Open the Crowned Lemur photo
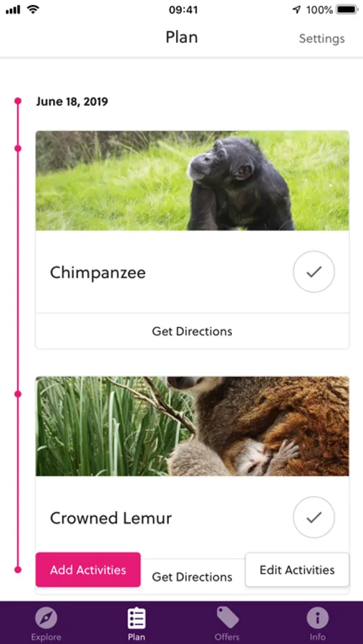 click(x=193, y=426)
